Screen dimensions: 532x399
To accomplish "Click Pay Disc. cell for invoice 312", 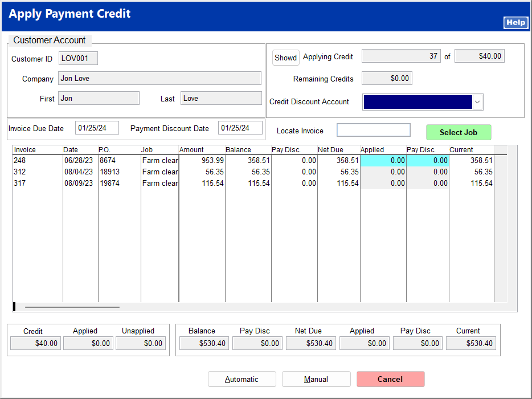I will pos(427,172).
